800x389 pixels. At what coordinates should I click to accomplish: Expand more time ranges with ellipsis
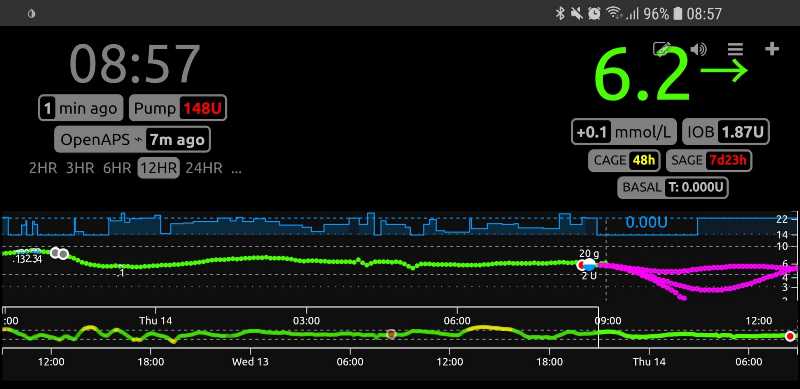pyautogui.click(x=236, y=171)
